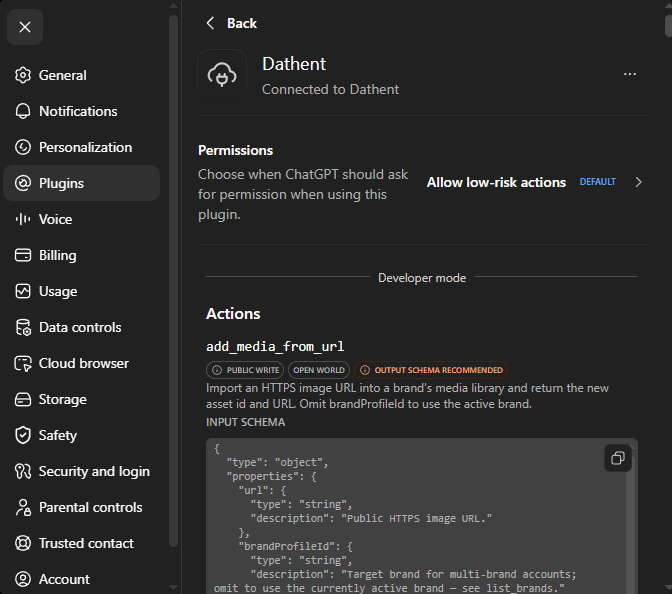This screenshot has height=594, width=672.
Task: Expand permissions with the right chevron
Action: (x=638, y=182)
